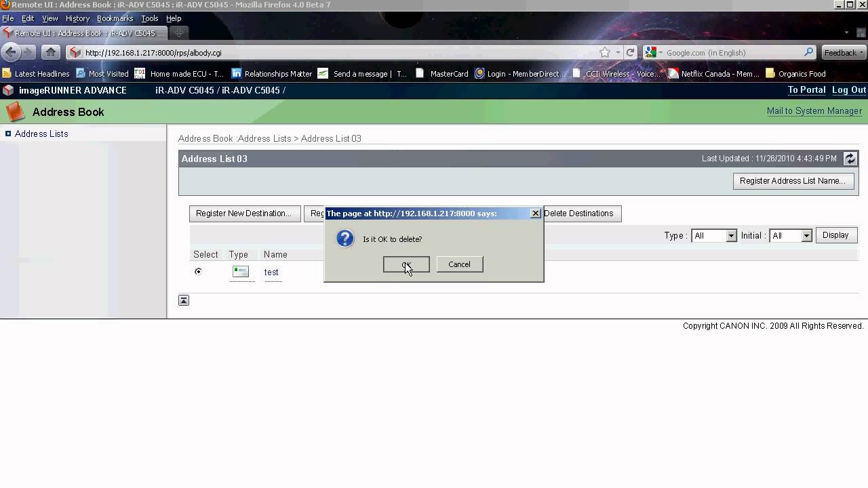Click the test entry type icon
This screenshot has height=488, width=868.
pos(241,271)
